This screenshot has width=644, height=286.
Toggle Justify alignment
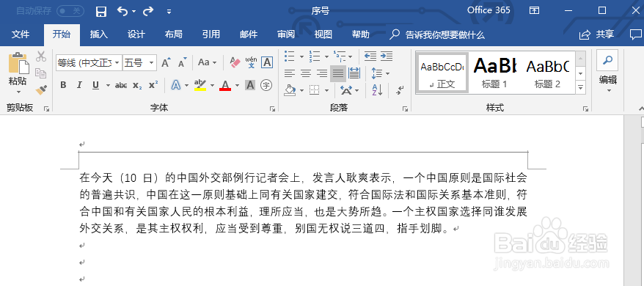pos(338,73)
